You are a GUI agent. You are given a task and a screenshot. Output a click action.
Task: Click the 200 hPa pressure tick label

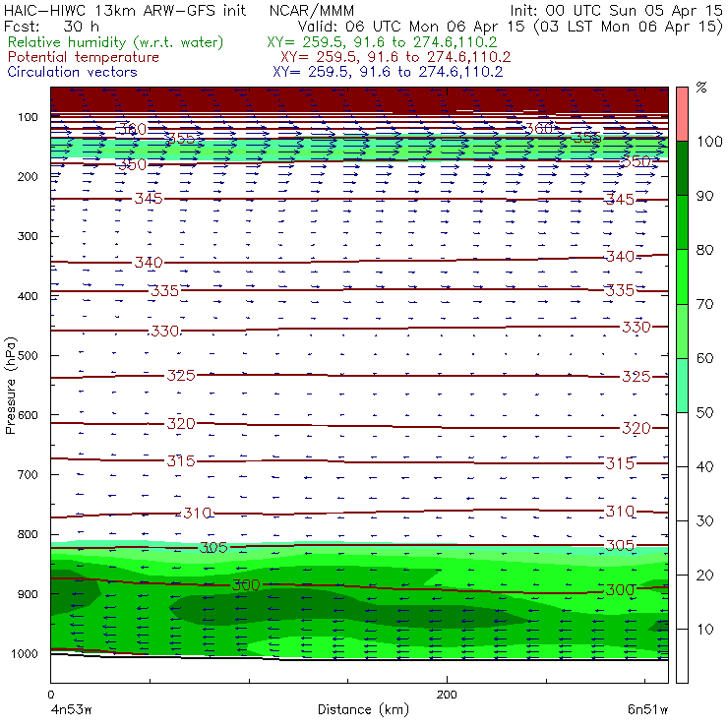[x=28, y=176]
